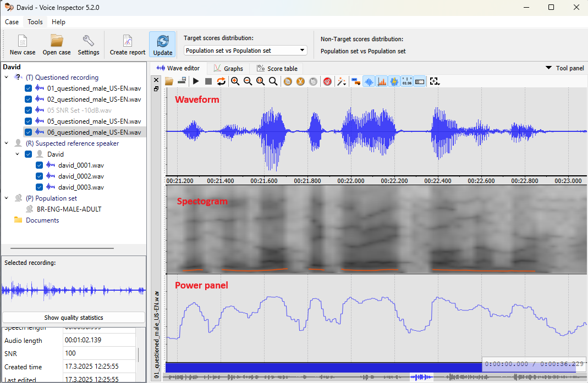Open the magic wand tool menu
The height and width of the screenshot is (383, 588).
coord(341,81)
